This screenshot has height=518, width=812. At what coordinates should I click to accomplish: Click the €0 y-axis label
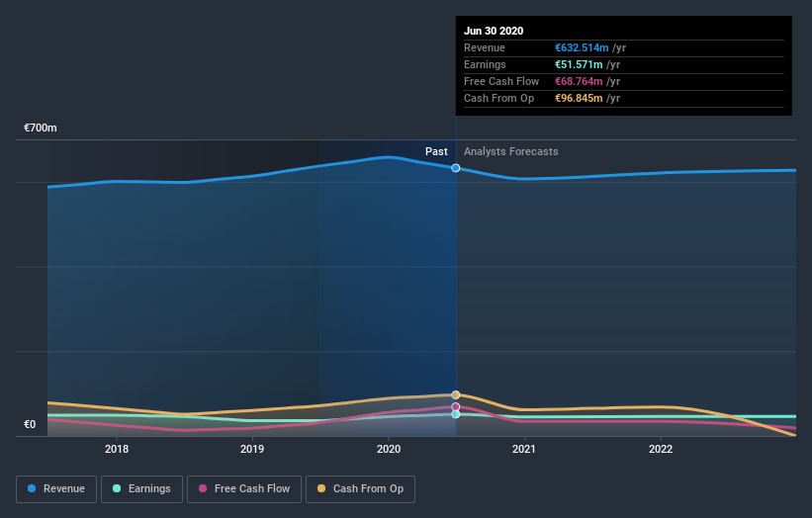(30, 424)
